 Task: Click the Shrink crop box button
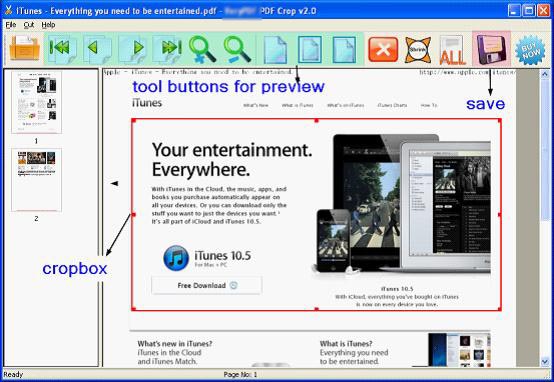click(x=418, y=49)
